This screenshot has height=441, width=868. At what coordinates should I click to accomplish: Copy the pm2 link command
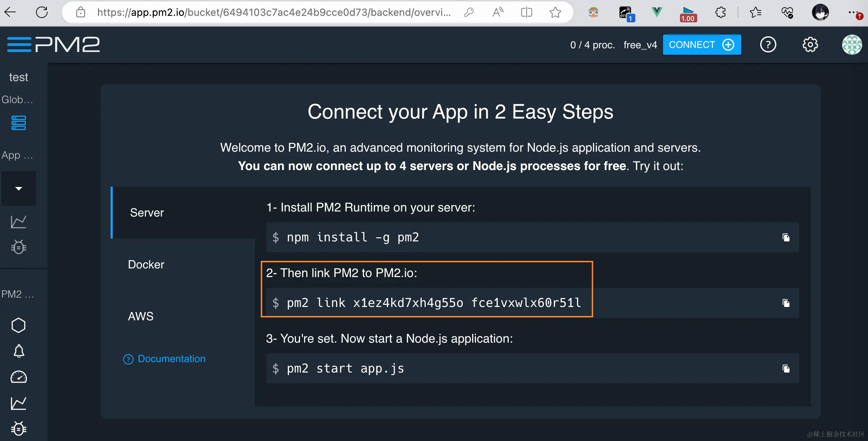(x=786, y=303)
